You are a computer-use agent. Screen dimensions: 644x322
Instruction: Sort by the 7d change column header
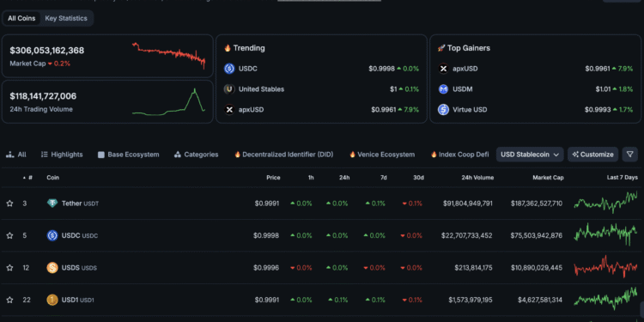click(x=384, y=178)
